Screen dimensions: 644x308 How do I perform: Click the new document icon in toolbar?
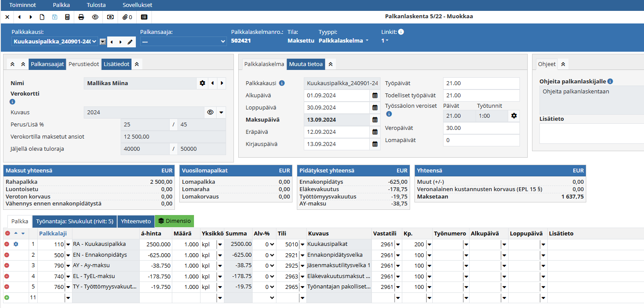coord(42,17)
